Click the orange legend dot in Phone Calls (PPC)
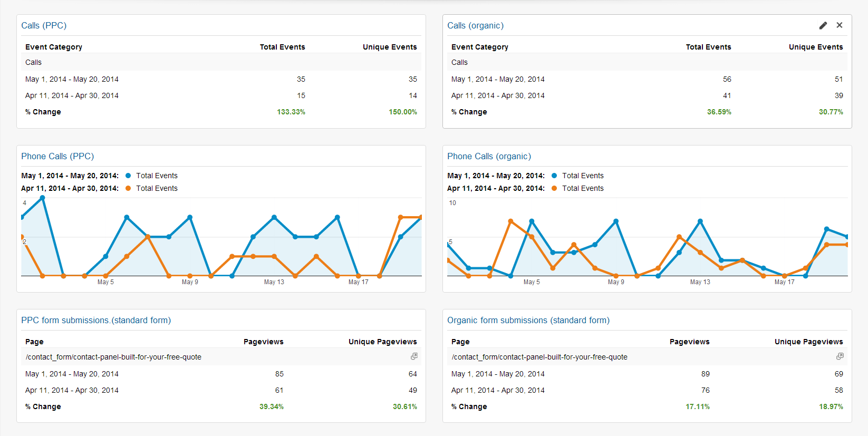 point(128,188)
